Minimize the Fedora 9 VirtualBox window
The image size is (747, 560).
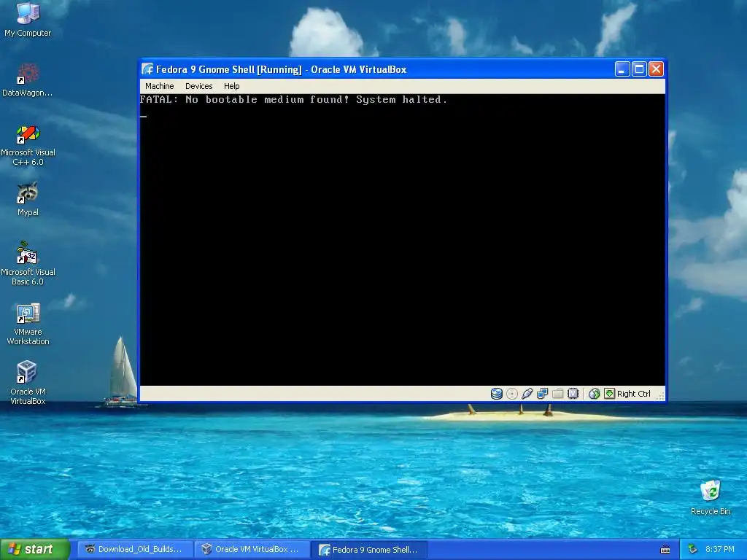[622, 69]
